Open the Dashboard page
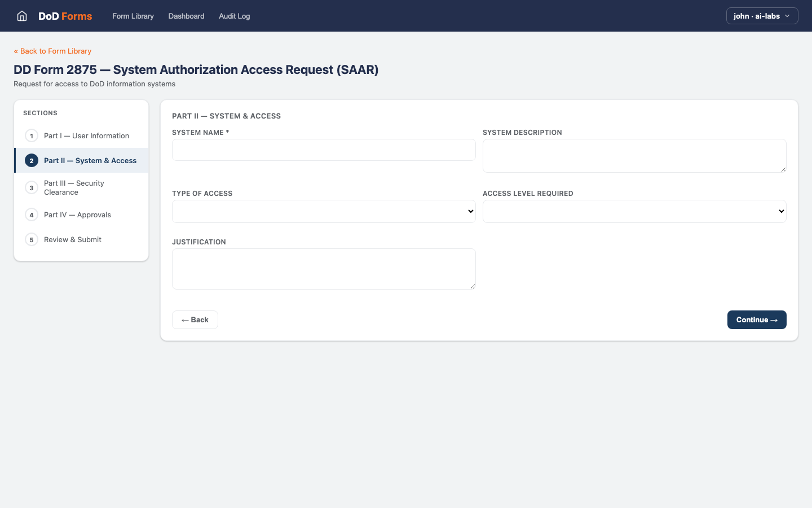Screen dimensions: 812x508 tap(186, 16)
